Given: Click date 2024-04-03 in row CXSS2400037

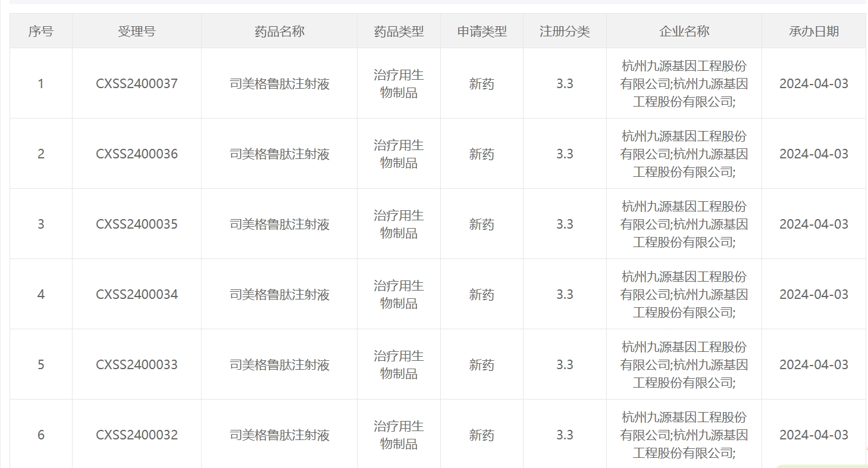Looking at the screenshot, I should (x=814, y=84).
